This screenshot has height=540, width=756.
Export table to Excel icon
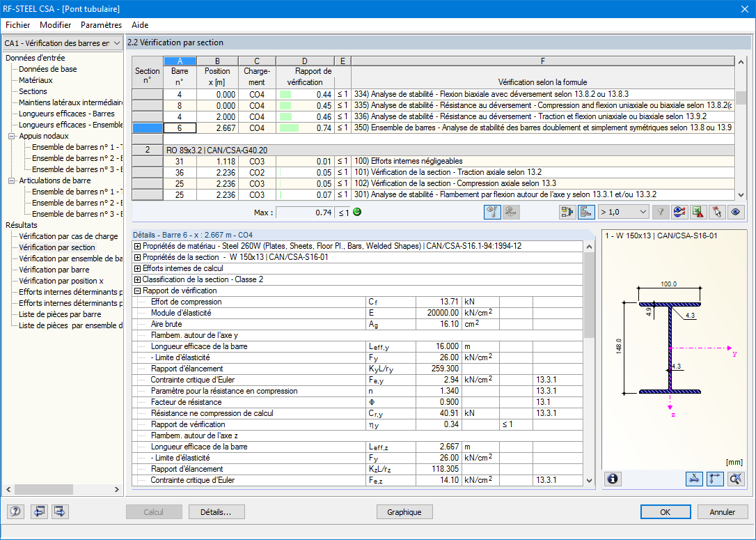pos(698,213)
